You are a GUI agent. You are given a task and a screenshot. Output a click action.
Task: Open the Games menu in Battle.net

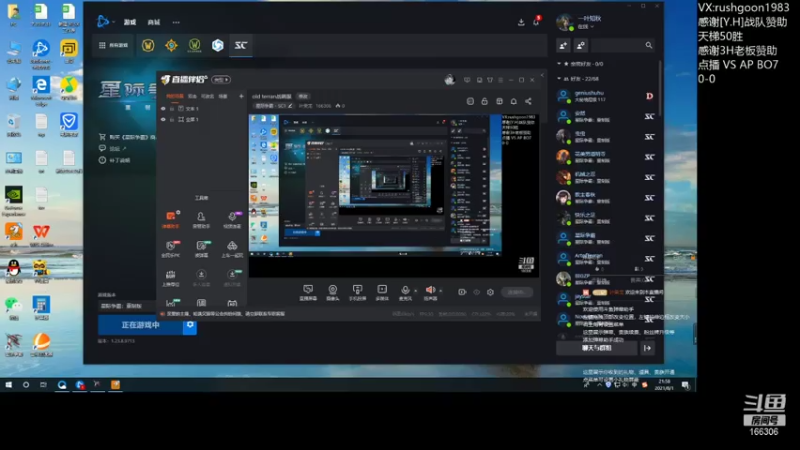pyautogui.click(x=130, y=22)
